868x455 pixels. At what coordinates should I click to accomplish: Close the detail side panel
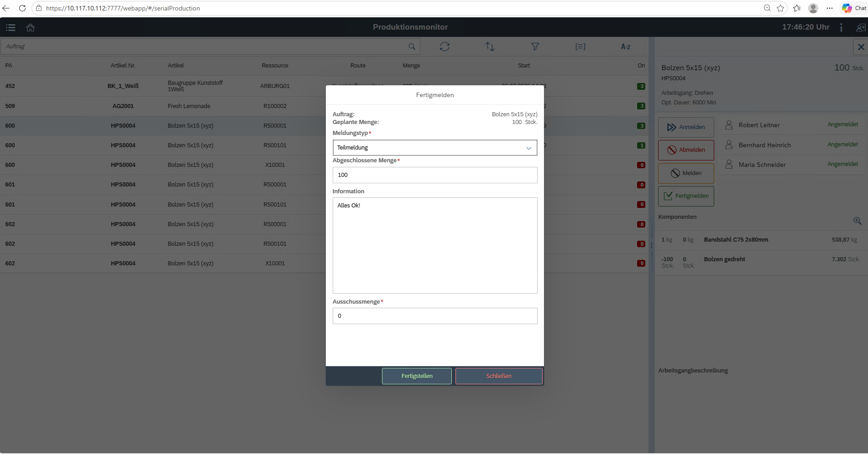(x=861, y=47)
